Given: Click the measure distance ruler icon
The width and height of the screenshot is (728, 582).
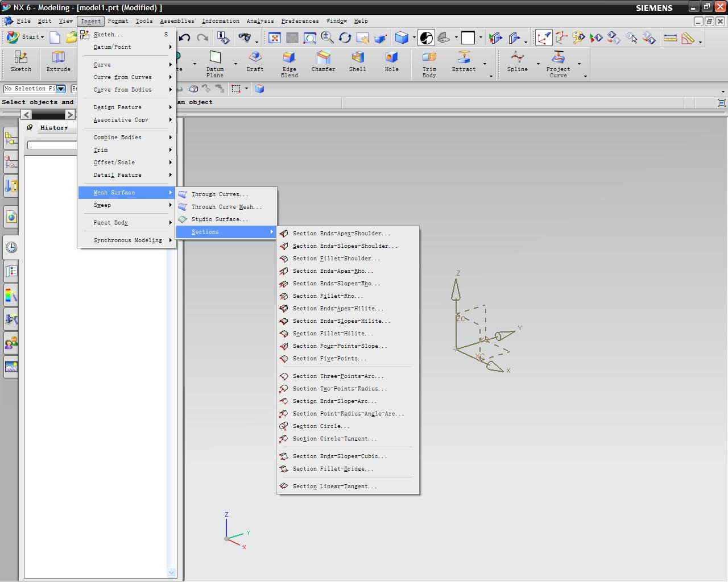Looking at the screenshot, I should 671,38.
